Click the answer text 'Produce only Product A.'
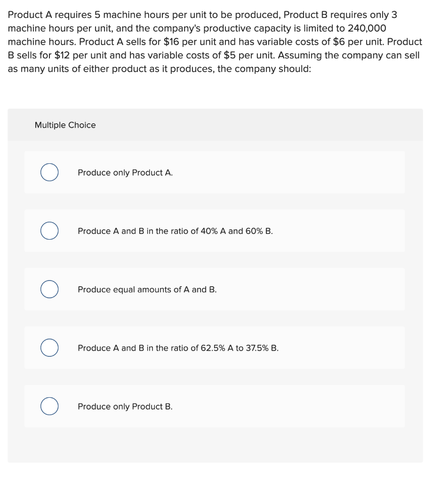 tap(125, 173)
